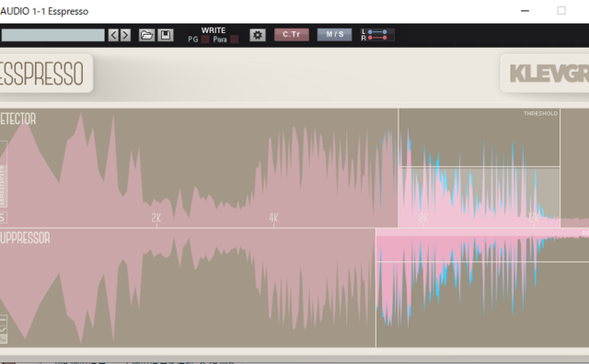Click the suppressor reduction level line
This screenshot has height=364, width=589.
[x=482, y=262]
